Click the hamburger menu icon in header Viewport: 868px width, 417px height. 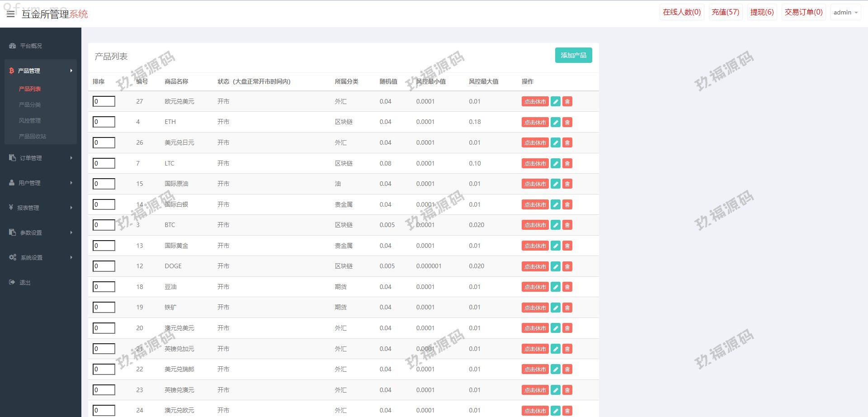[x=11, y=14]
